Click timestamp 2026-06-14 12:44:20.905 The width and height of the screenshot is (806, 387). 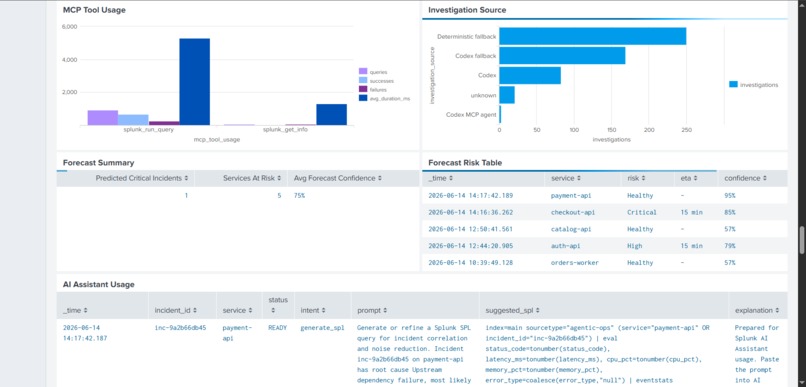470,246
